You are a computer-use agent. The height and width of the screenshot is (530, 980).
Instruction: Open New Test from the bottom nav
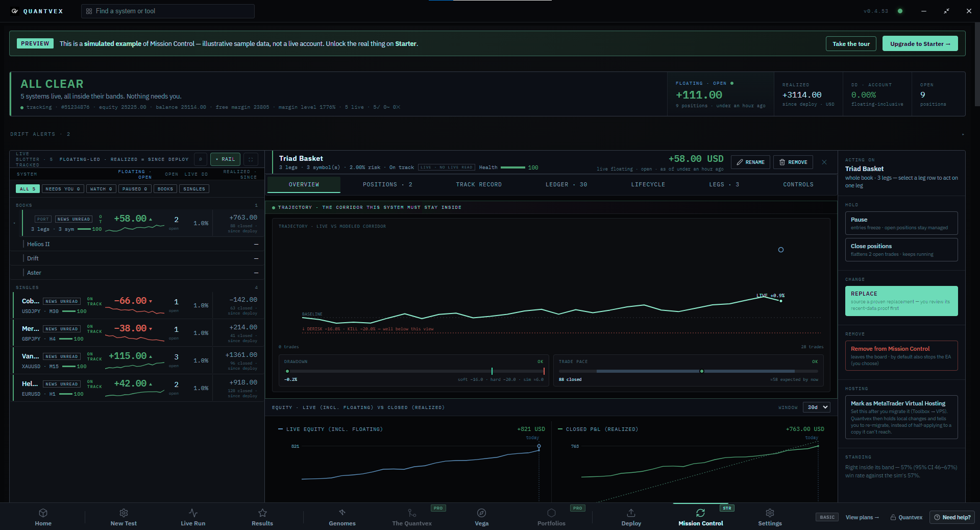point(124,517)
